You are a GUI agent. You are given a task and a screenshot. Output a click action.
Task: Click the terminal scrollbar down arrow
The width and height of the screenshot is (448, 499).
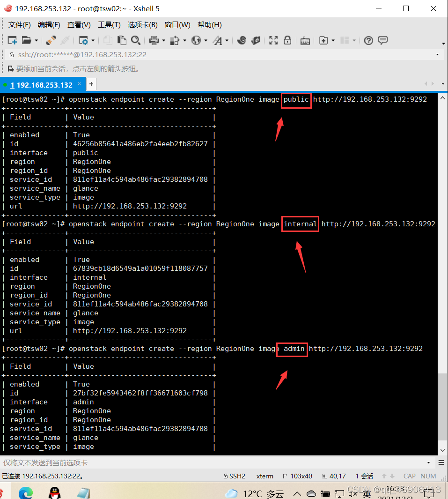(442, 450)
